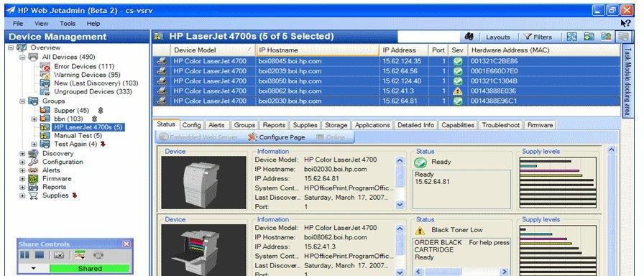This screenshot has height=276, width=644.
Task: Expand the Reports node
Action: (22, 188)
